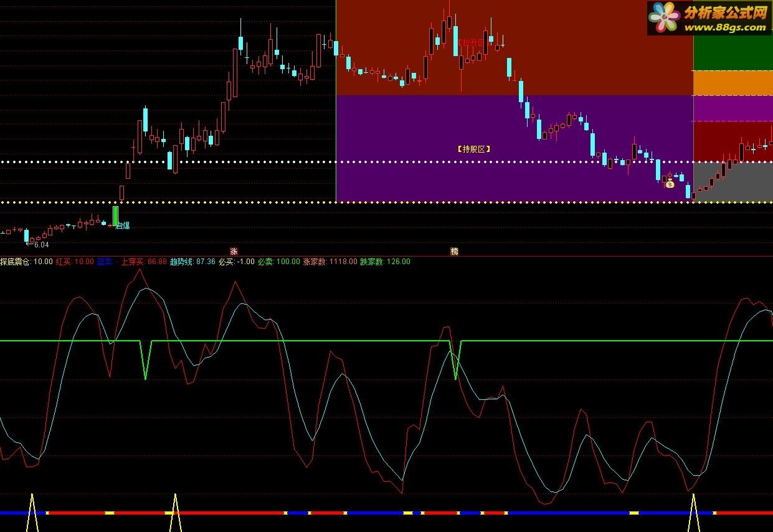The image size is (773, 532).
Task: Select the green 启爆 signal bar
Action: (115, 216)
